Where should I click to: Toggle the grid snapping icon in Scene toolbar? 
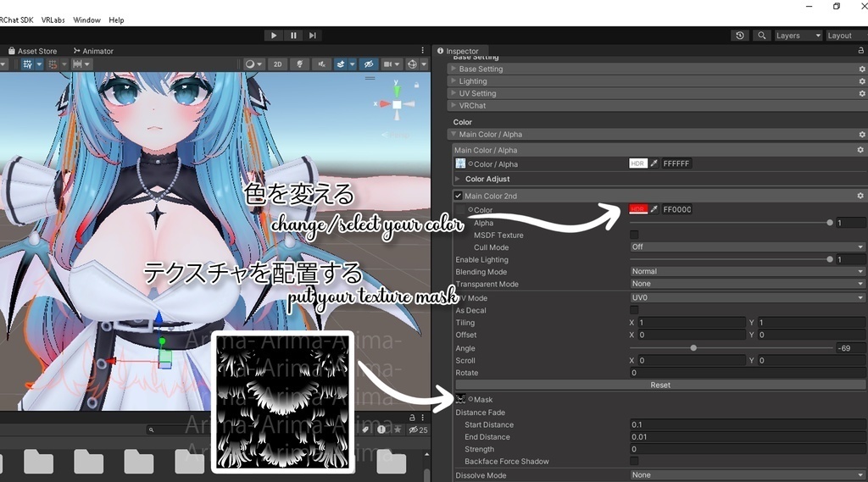[x=27, y=64]
